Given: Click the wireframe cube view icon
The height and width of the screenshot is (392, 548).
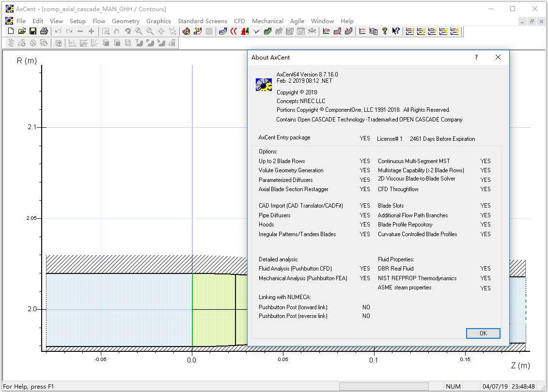Looking at the screenshot, I should (128, 43).
